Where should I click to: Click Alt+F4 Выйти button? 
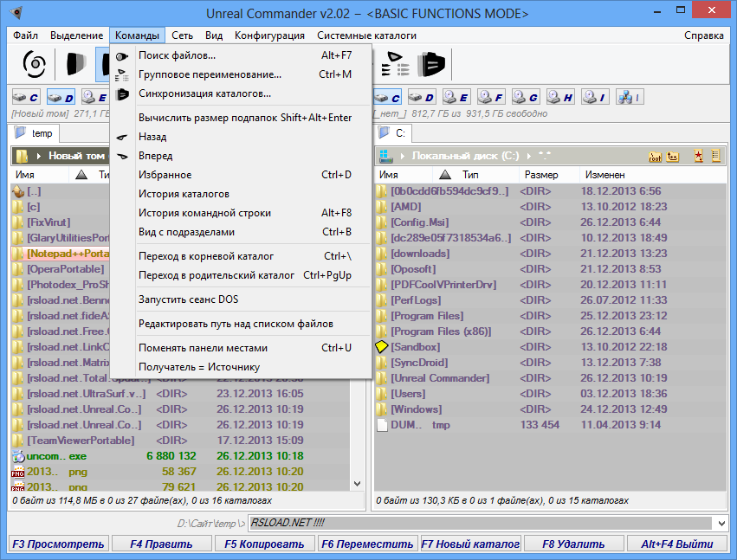(677, 544)
